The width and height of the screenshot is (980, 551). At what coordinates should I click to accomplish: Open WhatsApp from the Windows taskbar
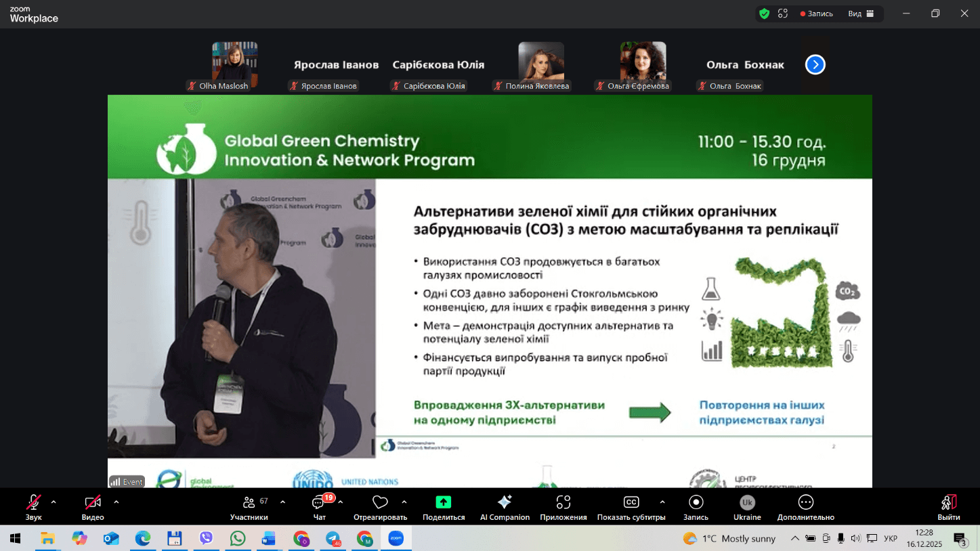(238, 539)
